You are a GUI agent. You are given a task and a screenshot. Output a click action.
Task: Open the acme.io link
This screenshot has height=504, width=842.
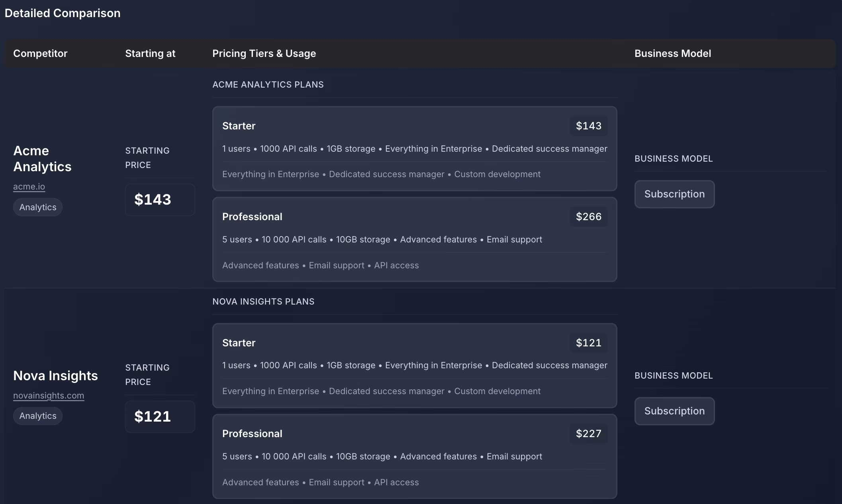coord(29,186)
